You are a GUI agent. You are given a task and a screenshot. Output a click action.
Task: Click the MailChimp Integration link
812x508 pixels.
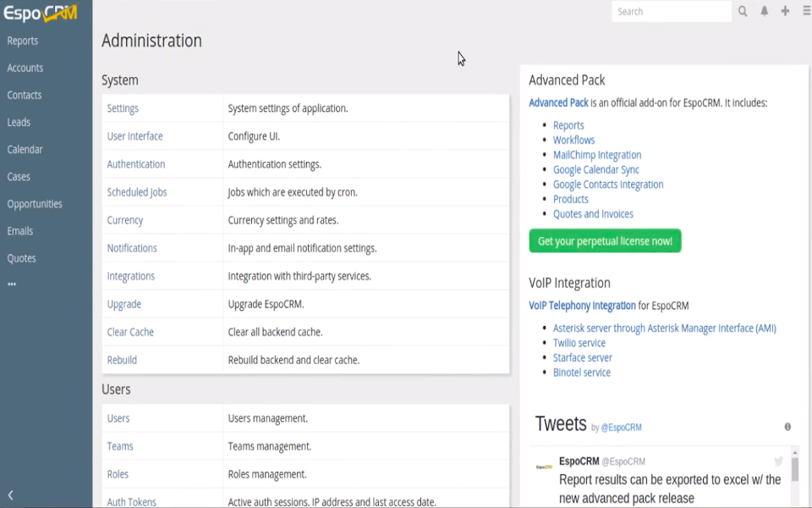[x=597, y=155]
